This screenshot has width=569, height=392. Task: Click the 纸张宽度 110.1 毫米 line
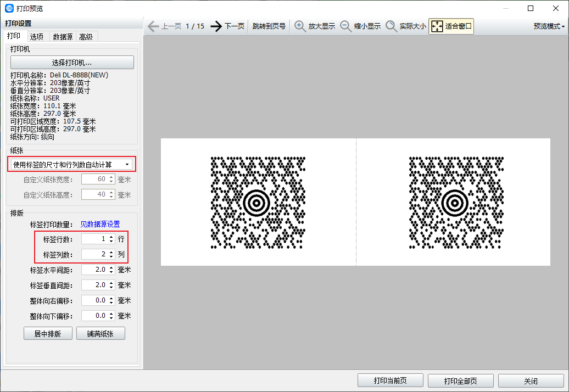[43, 106]
